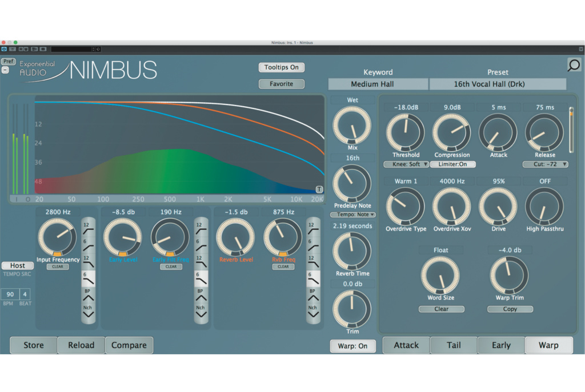Screen dimensions: 585x392
Task: Expand the Cut: -72 dropdown
Action: click(x=545, y=164)
